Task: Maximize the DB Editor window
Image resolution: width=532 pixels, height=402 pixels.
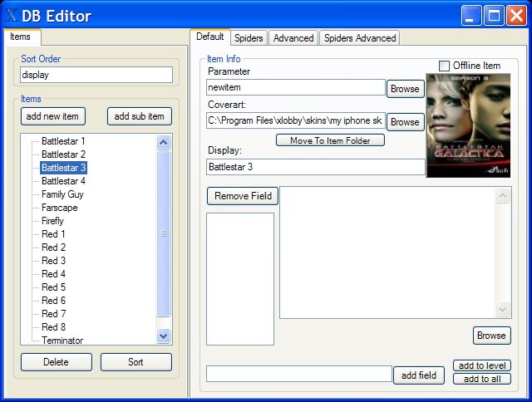Action: [494, 16]
